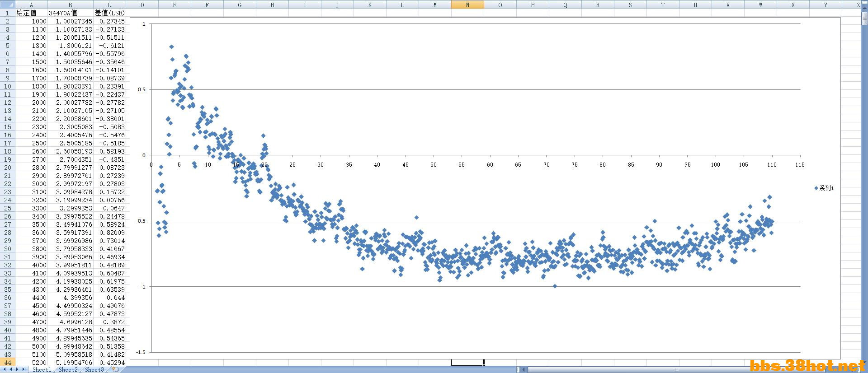
Task: Select row 33 header
Action: point(7,273)
